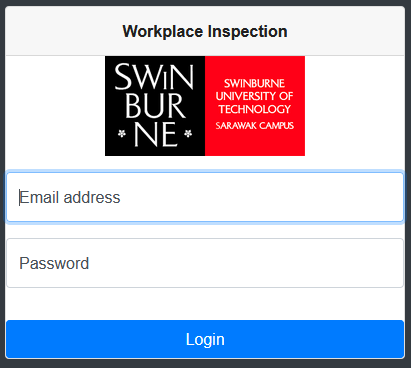Select the Workplace Inspection heading
411x368 pixels.
(x=205, y=32)
